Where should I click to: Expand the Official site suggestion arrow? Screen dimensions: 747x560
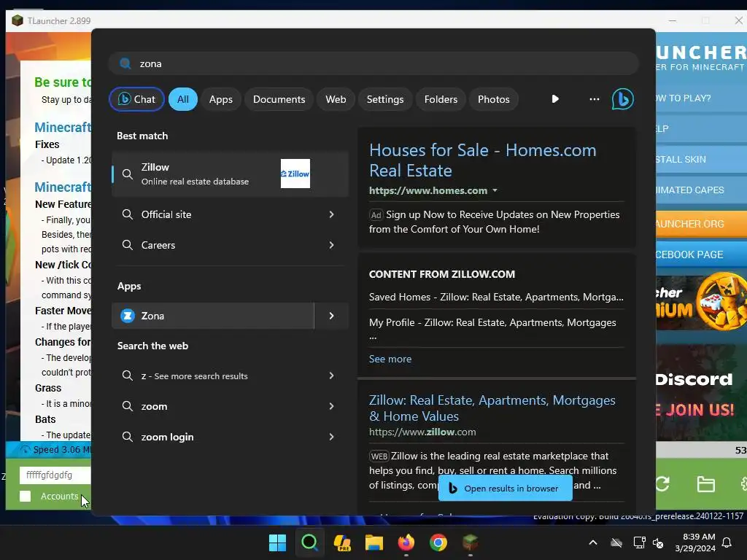pos(332,214)
